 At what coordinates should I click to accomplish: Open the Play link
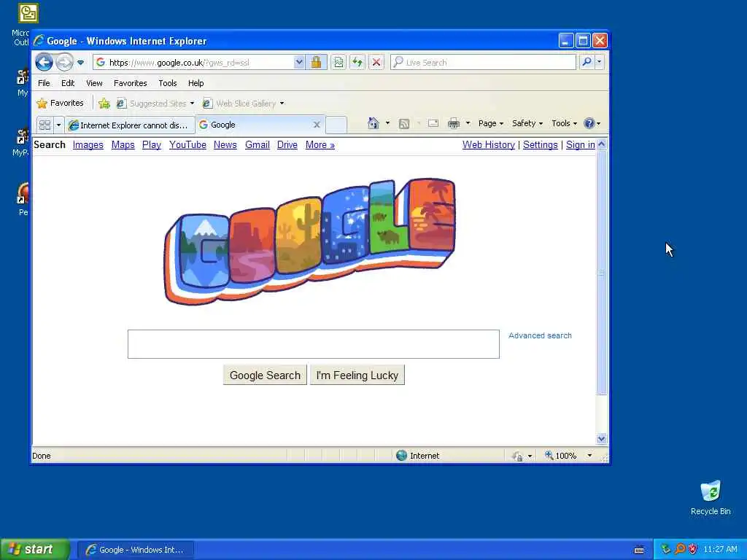pos(152,145)
